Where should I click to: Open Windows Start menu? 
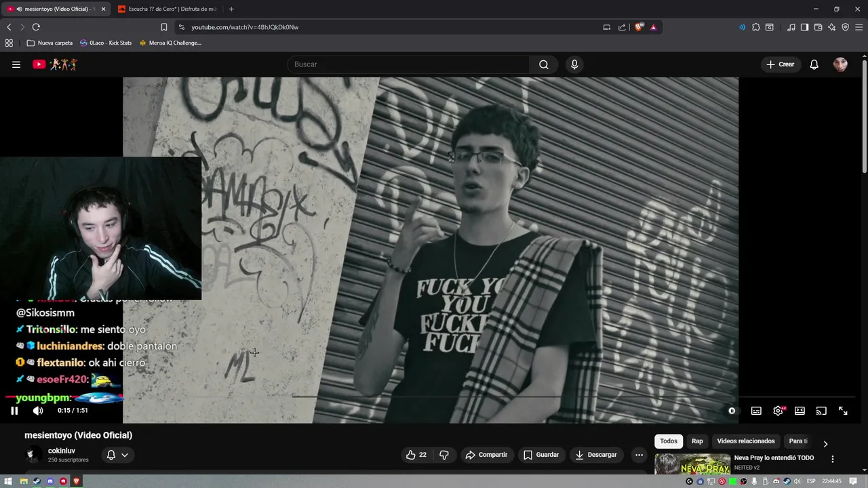coord(9,481)
